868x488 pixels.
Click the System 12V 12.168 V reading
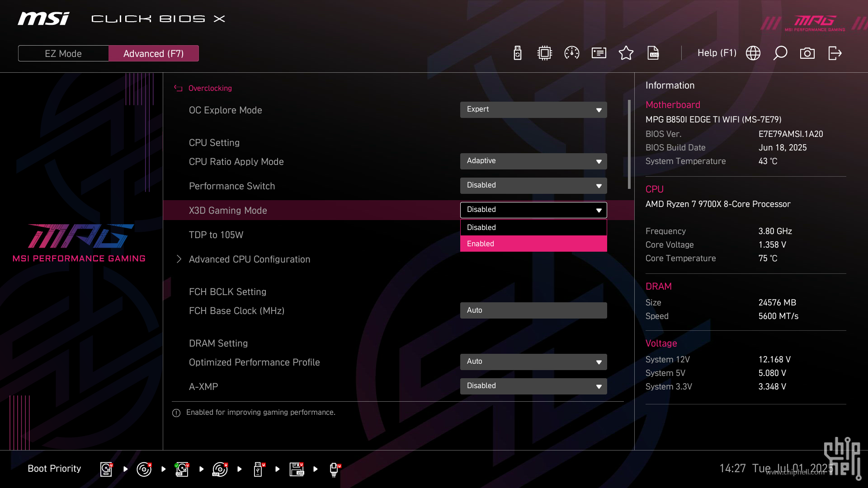click(774, 360)
